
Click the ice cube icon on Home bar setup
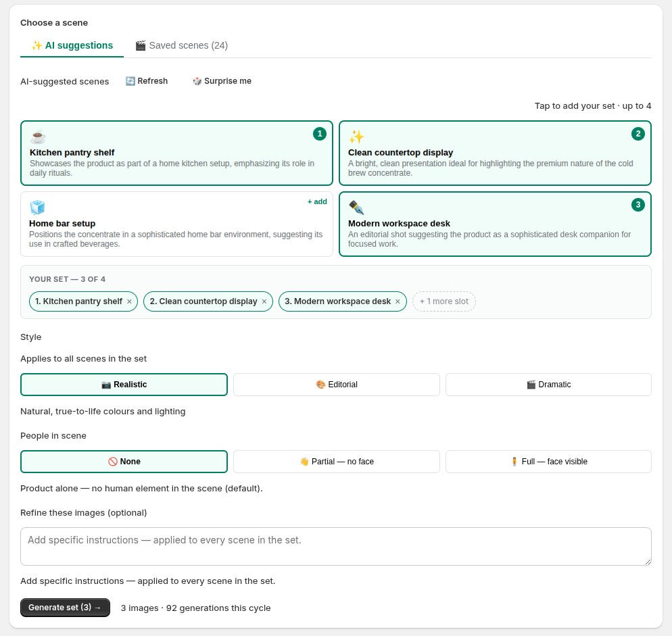(38, 207)
